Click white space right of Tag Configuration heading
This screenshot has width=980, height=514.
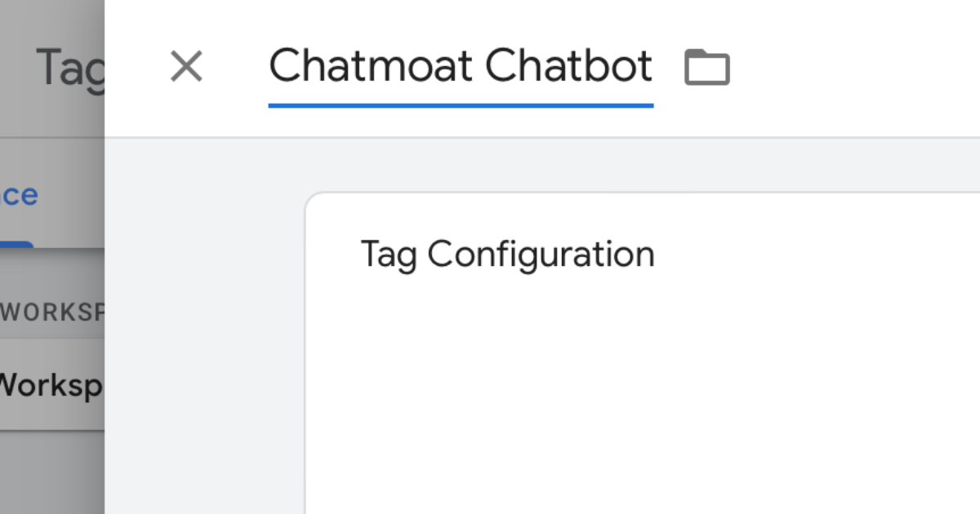[817, 254]
